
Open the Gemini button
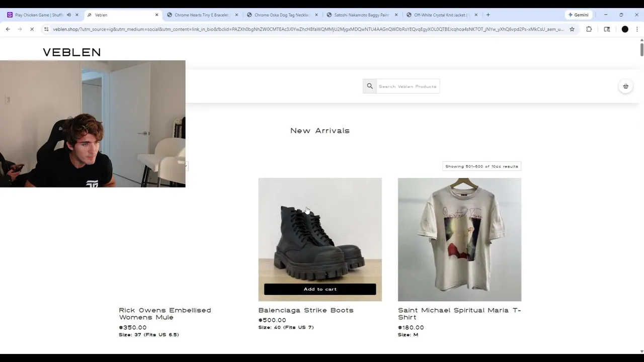click(578, 15)
